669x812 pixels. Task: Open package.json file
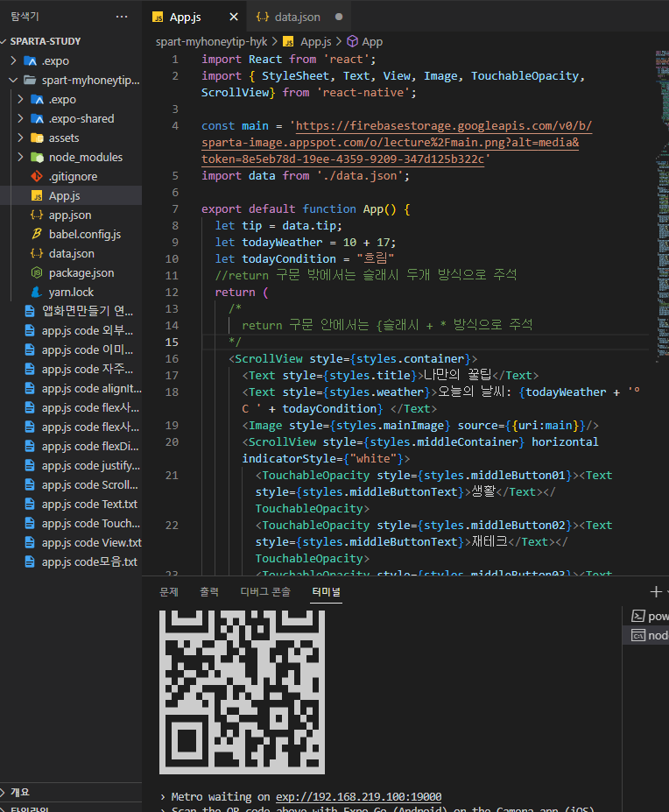point(81,273)
